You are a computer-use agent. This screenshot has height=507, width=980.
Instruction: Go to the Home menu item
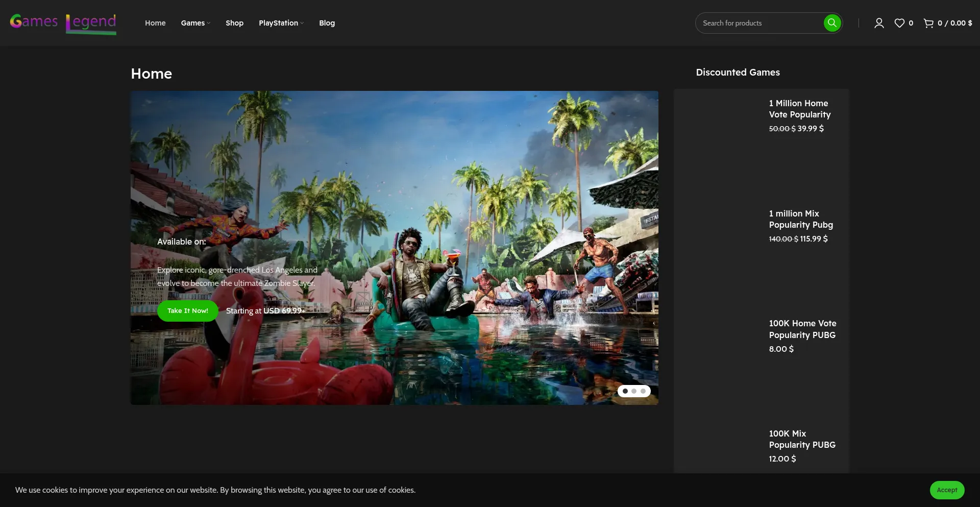155,23
